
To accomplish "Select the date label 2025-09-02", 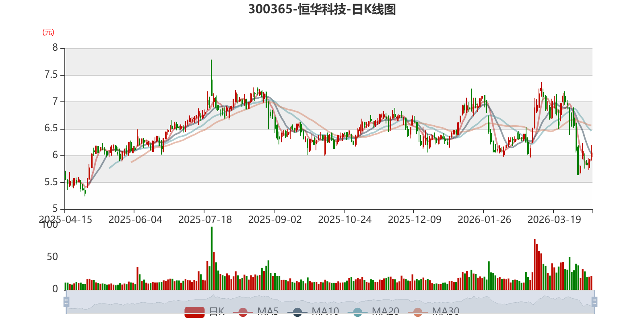I will click(275, 220).
